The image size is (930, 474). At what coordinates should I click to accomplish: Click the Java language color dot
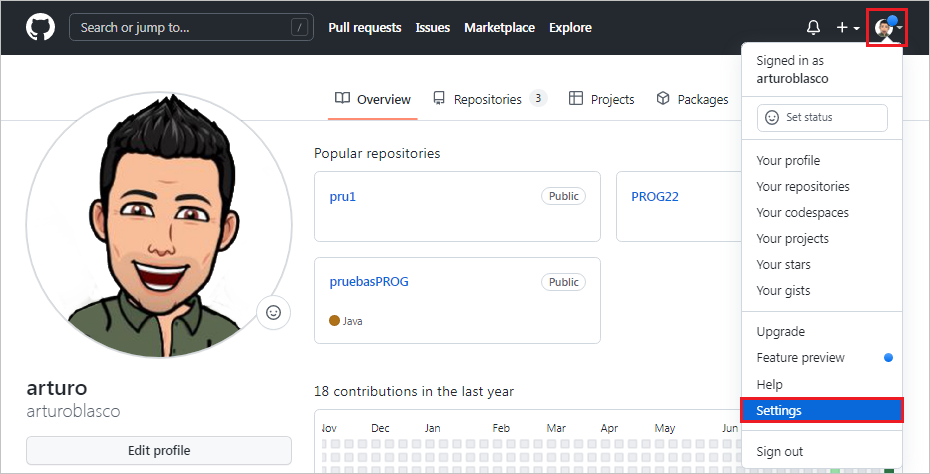(x=335, y=321)
